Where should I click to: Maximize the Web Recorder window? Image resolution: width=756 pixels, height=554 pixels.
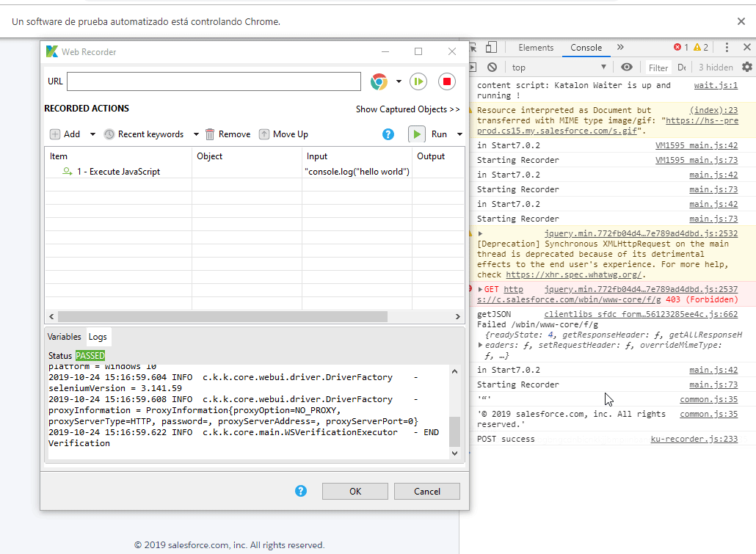tap(418, 51)
